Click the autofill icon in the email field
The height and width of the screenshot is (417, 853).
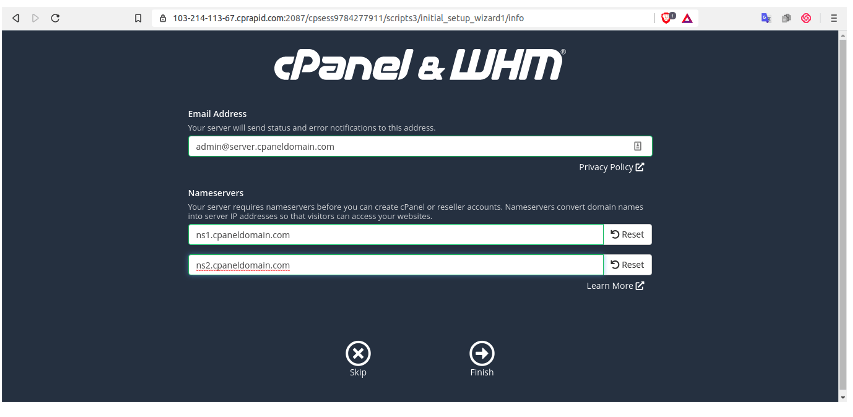638,146
